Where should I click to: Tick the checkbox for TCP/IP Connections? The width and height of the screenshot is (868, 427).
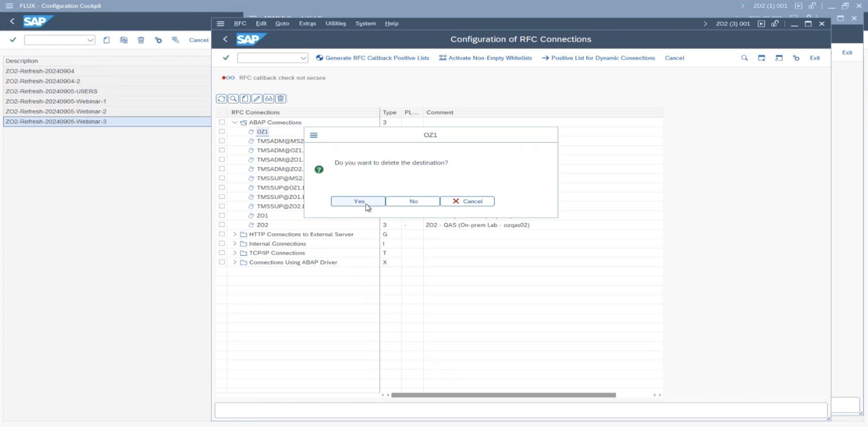tap(222, 253)
